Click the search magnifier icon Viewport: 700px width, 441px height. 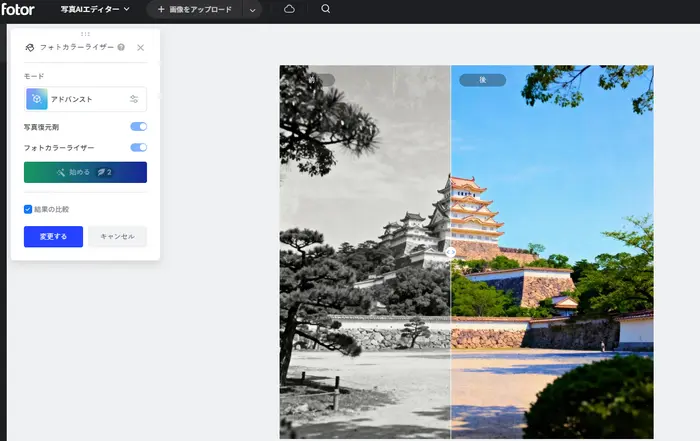[x=325, y=8]
